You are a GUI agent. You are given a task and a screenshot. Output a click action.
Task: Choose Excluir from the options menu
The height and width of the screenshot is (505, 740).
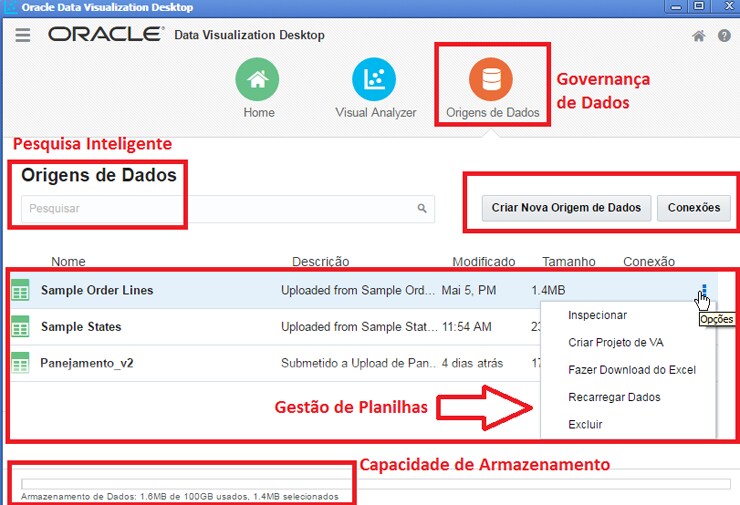[x=585, y=425]
